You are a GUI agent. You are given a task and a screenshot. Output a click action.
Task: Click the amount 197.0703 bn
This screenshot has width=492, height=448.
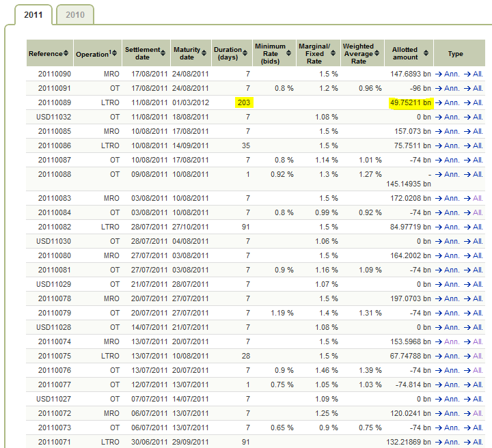[411, 298]
